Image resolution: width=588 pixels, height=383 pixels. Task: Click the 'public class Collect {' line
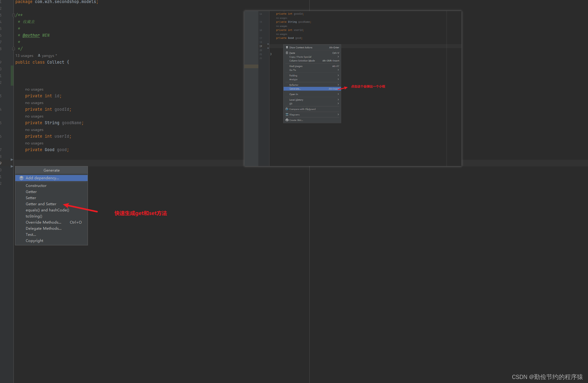point(42,62)
